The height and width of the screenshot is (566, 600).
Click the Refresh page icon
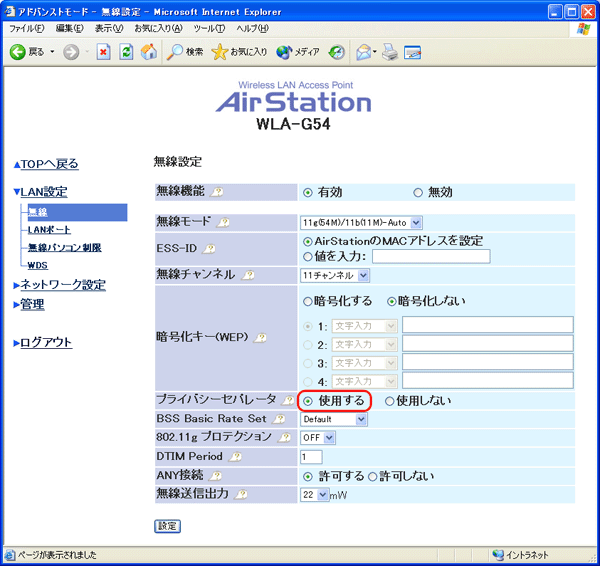tap(127, 52)
